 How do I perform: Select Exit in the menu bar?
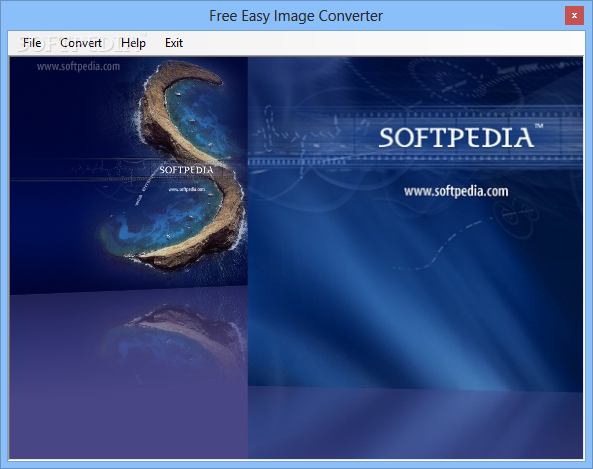coord(174,43)
